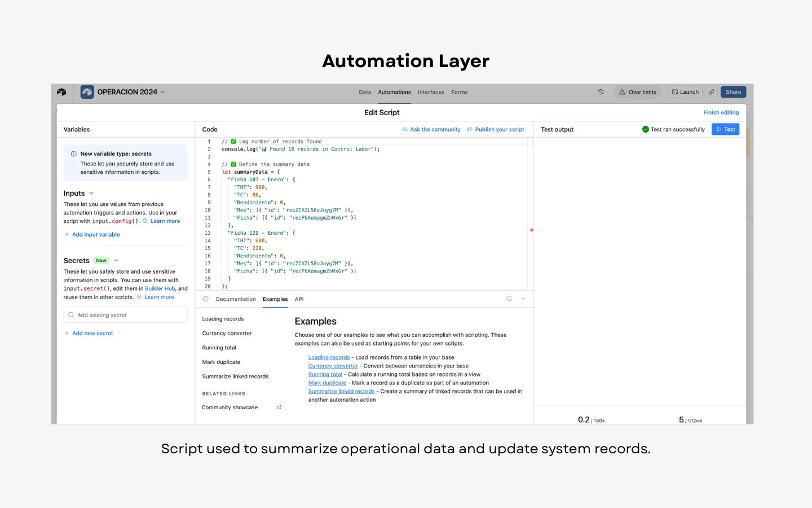Click the "New" badge next to Secrets
Image resolution: width=812 pixels, height=508 pixels.
(101, 261)
